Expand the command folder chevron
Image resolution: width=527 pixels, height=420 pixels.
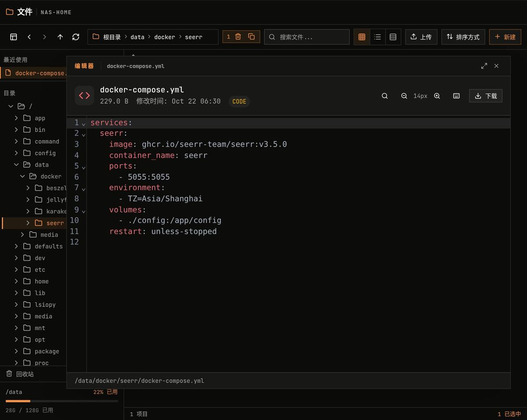(x=16, y=141)
